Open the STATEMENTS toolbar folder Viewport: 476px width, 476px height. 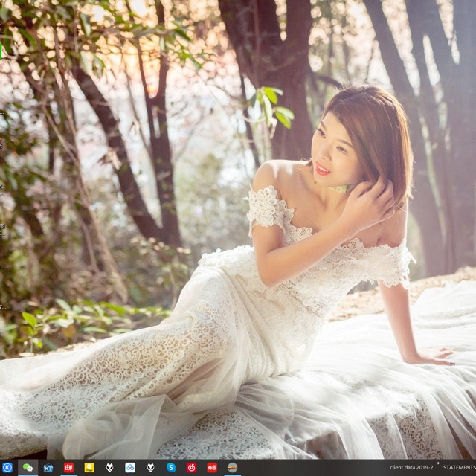point(459,468)
